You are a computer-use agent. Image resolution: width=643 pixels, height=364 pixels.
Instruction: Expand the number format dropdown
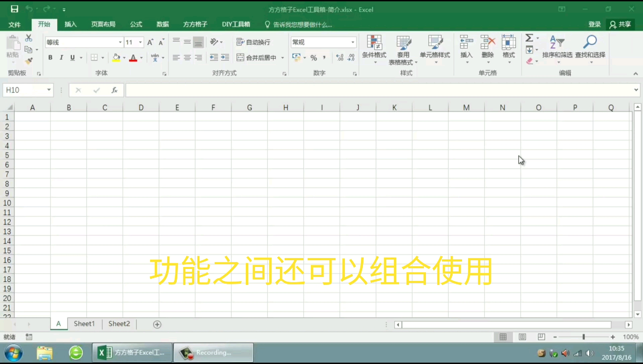[353, 42]
